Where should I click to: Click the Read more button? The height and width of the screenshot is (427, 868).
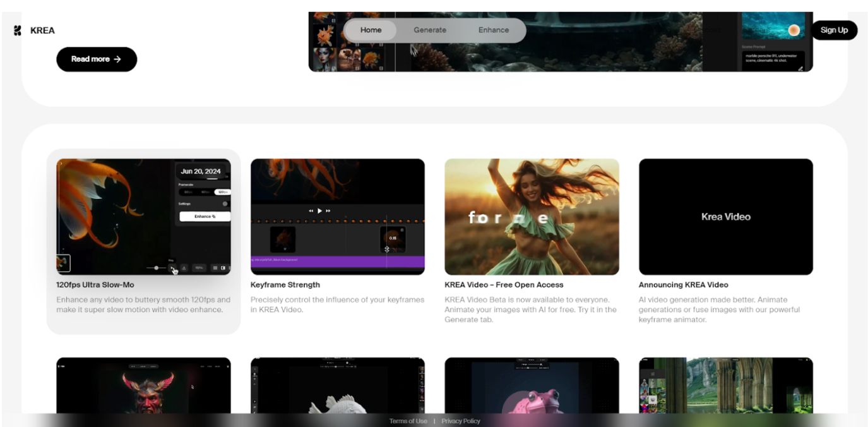tap(97, 59)
